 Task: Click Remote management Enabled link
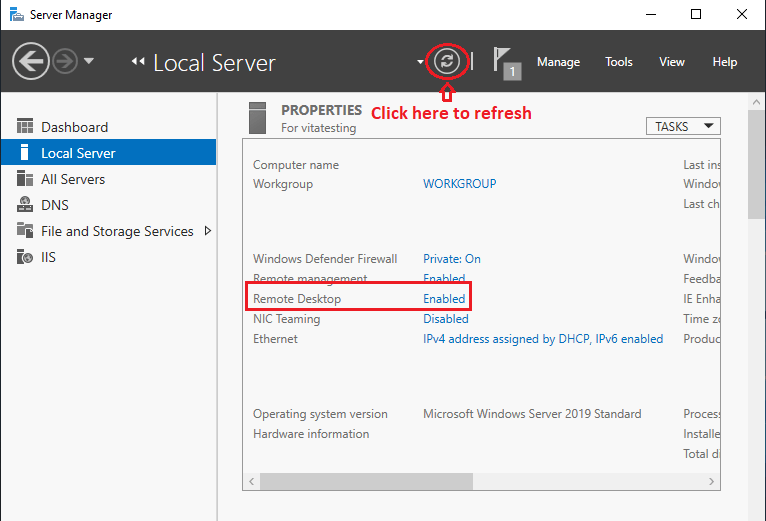tap(444, 278)
